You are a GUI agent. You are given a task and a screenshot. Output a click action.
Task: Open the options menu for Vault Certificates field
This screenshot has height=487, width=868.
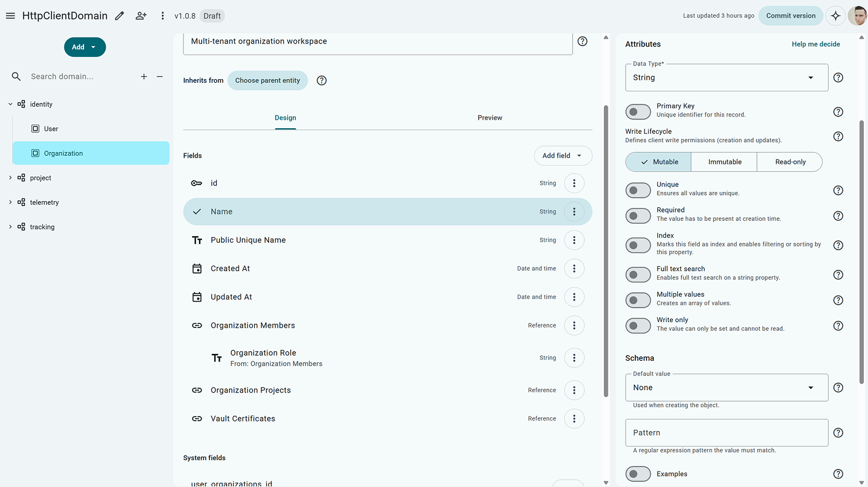point(574,418)
